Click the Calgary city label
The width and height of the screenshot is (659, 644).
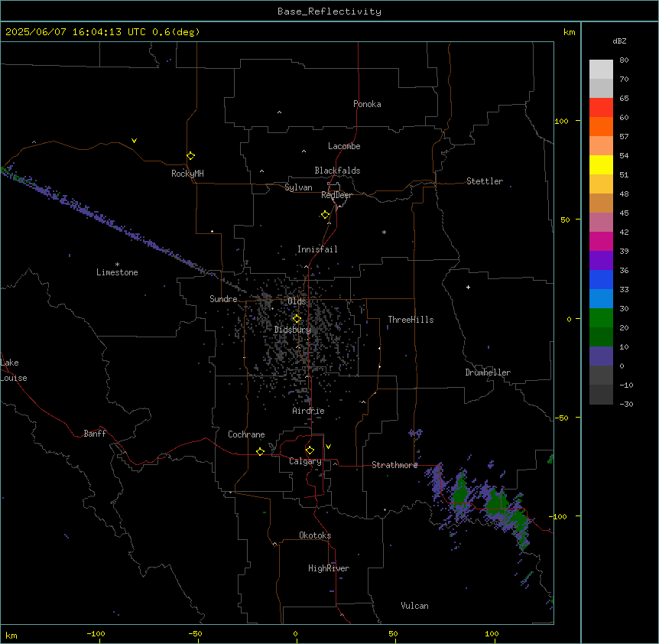(x=305, y=461)
